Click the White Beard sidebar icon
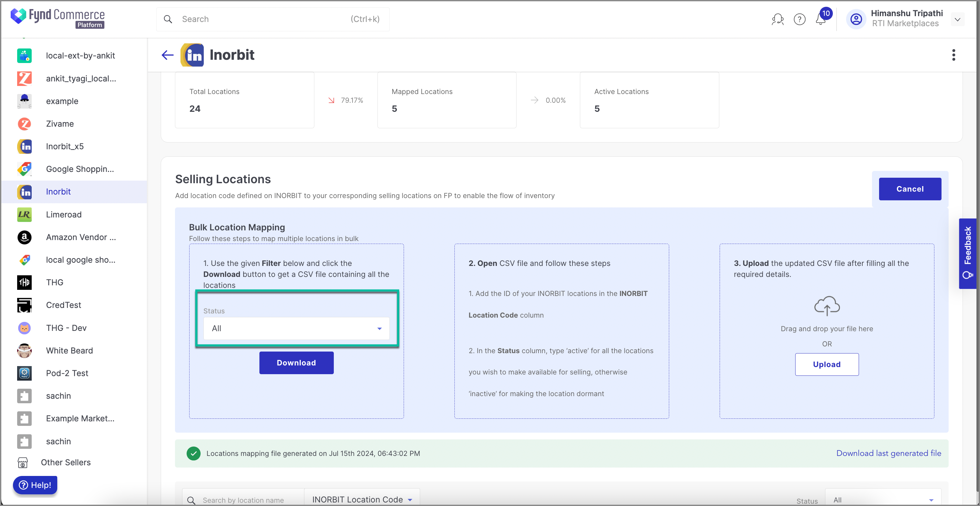Image resolution: width=980 pixels, height=506 pixels. [24, 351]
